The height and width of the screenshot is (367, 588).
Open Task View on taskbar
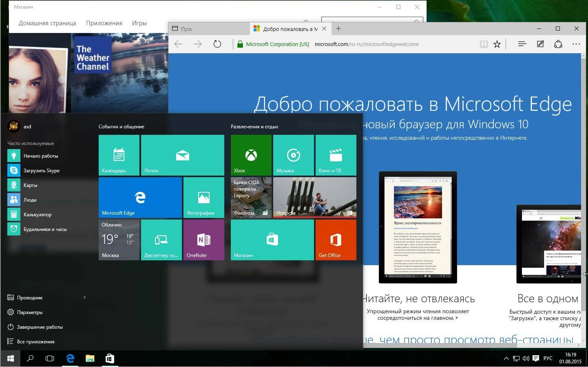click(50, 358)
